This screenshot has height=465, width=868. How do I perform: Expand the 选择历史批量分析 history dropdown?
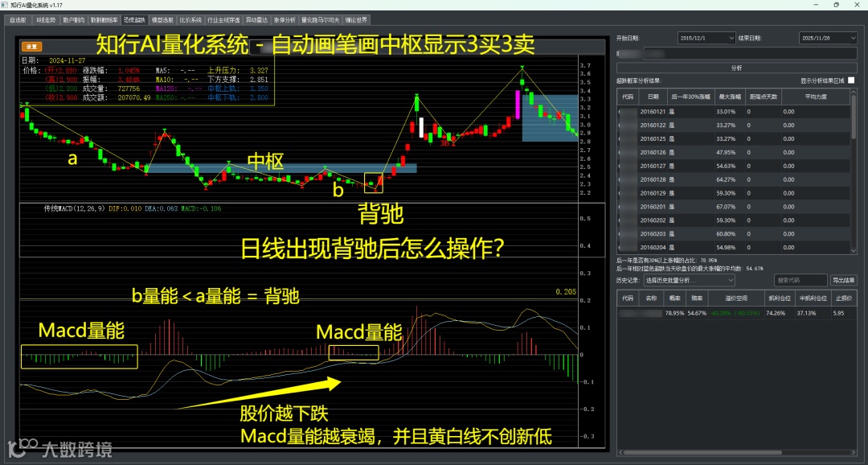coord(690,281)
